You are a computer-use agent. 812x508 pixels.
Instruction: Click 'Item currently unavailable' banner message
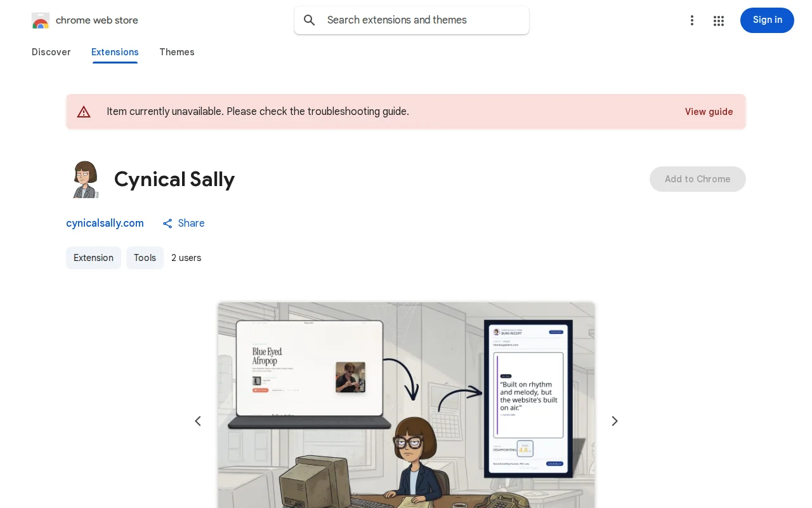click(258, 112)
